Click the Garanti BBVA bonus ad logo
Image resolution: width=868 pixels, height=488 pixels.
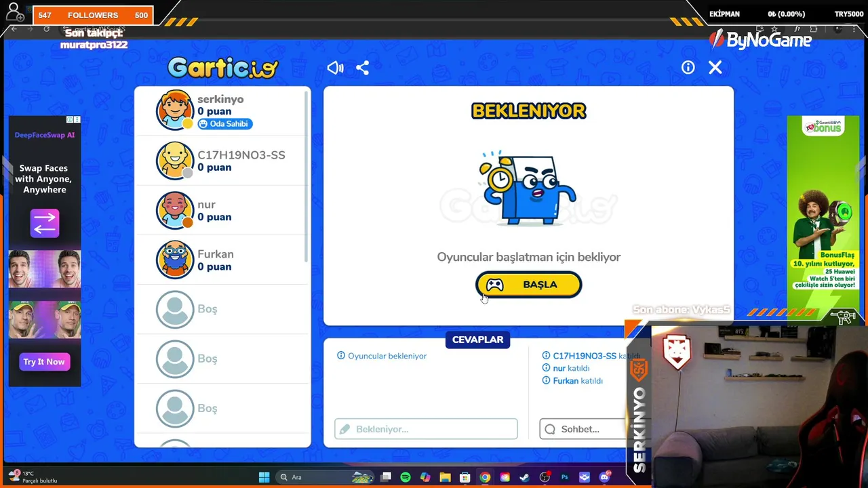point(823,126)
